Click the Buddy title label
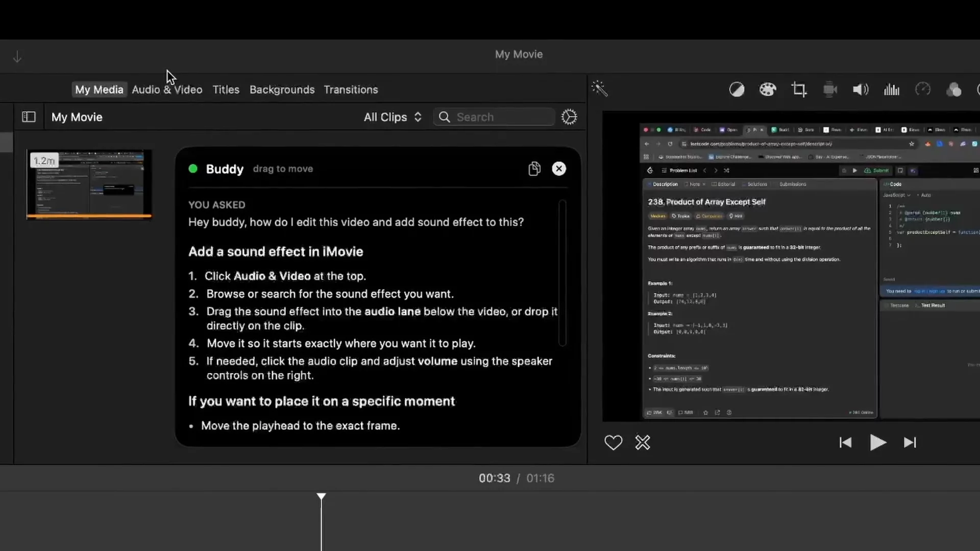The width and height of the screenshot is (980, 551). (225, 169)
